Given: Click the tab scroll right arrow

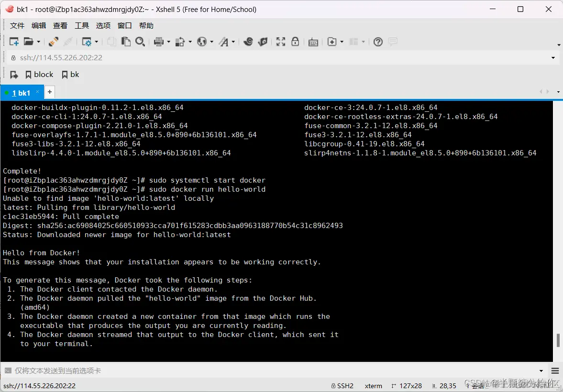Looking at the screenshot, I should [548, 92].
